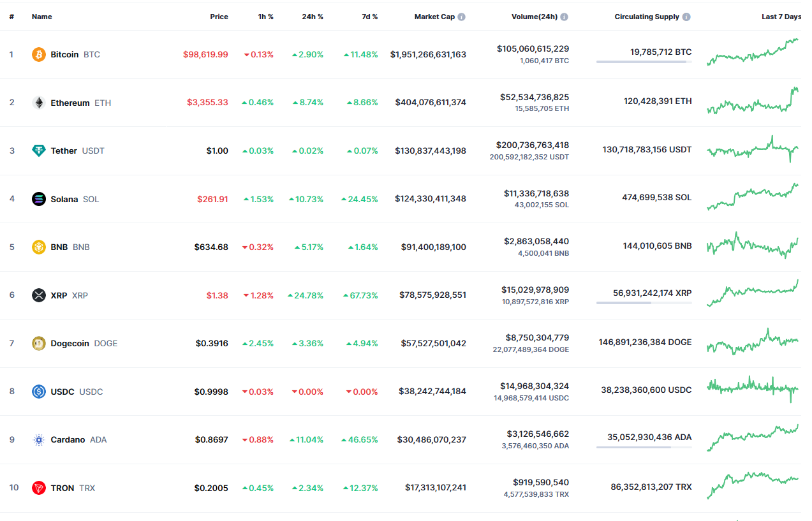Click the USDC coin logo icon
812x521 pixels.
pyautogui.click(x=39, y=392)
